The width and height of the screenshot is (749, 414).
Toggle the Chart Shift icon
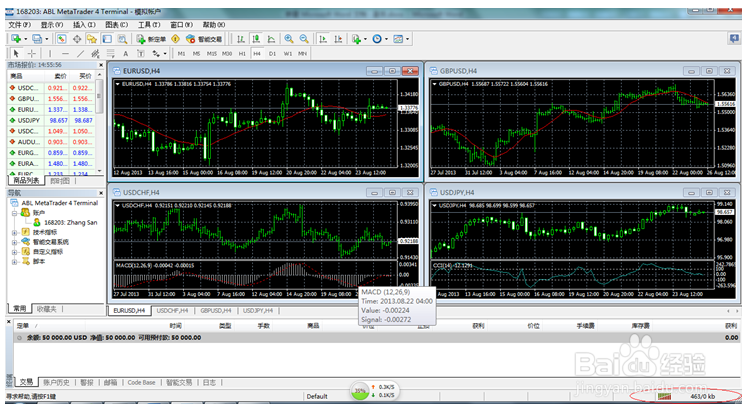tap(338, 39)
